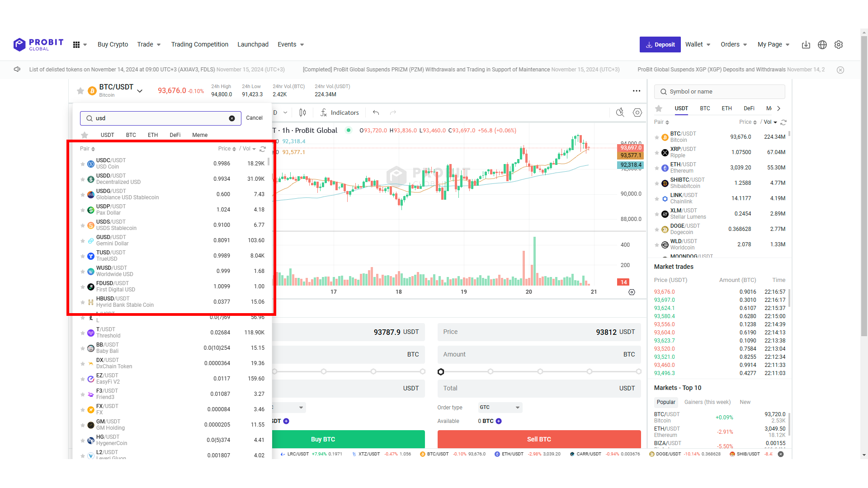868x488 pixels.
Task: Star the FDUSD/USDT pair
Action: click(83, 287)
